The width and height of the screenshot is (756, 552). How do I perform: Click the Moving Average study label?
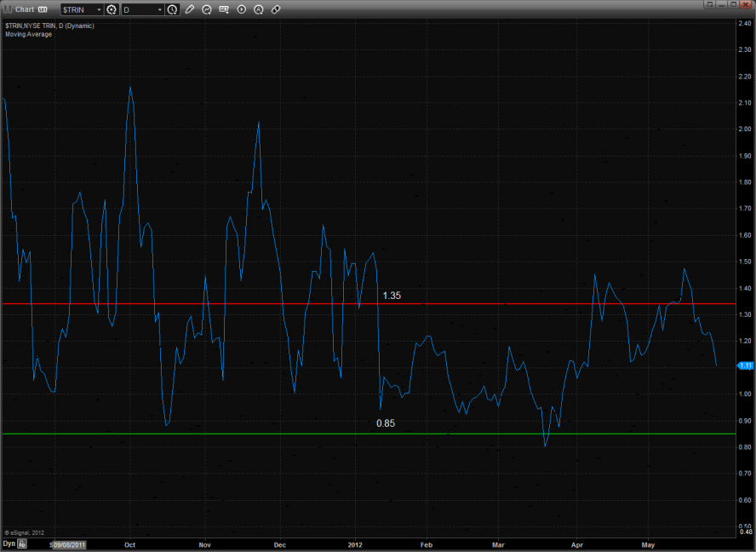[28, 34]
